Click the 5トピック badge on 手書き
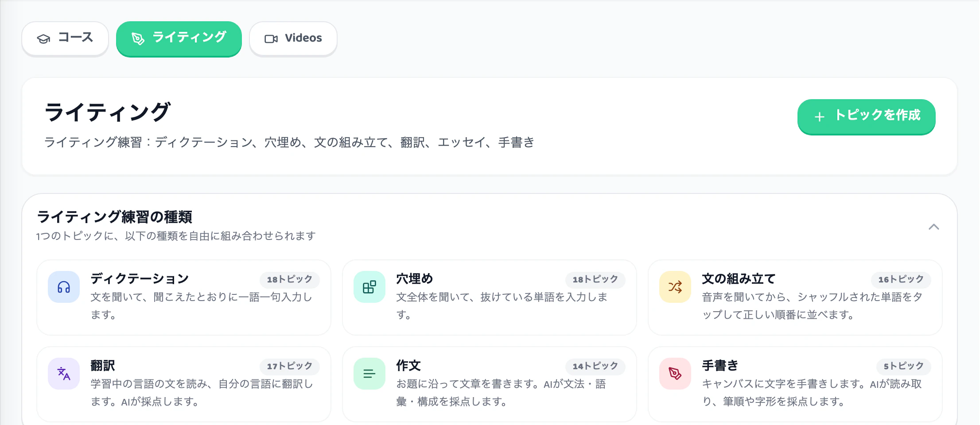This screenshot has width=980, height=425. pos(904,366)
